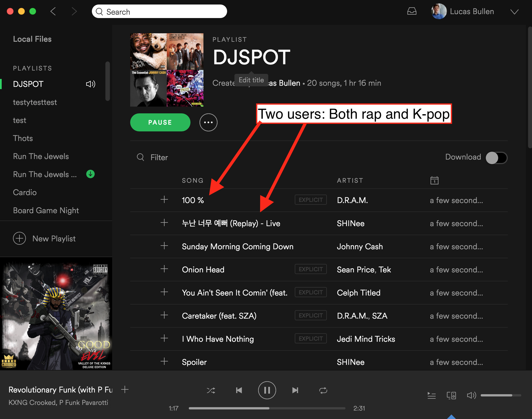Open Sean Price, Tek artist link
Screen dimensions: 532x419
point(364,270)
